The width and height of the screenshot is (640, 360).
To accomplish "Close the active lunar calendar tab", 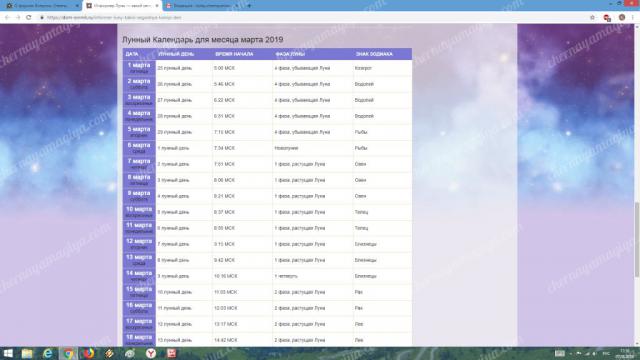I will [157, 6].
